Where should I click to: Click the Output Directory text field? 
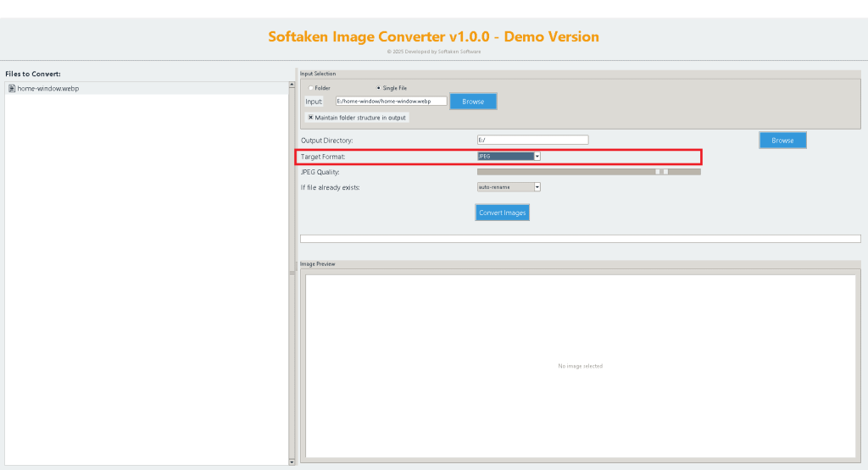coord(532,140)
